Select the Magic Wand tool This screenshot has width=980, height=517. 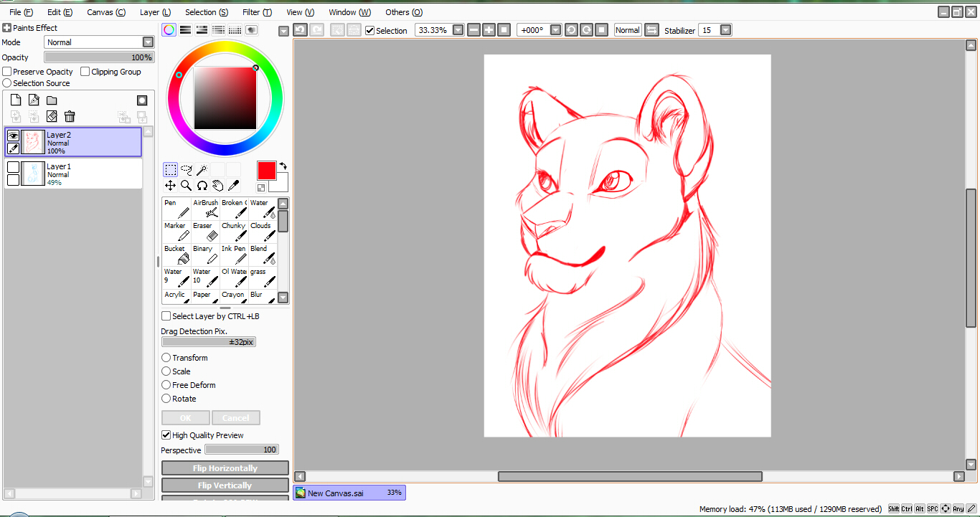tap(202, 170)
